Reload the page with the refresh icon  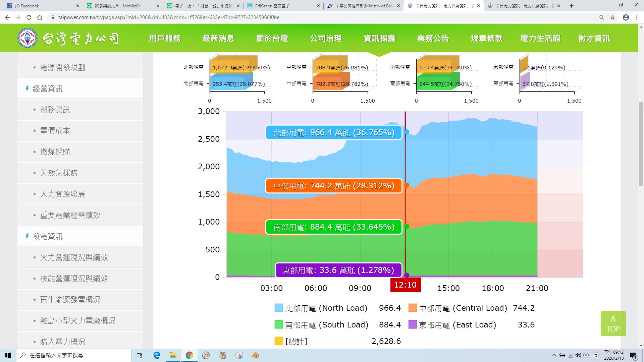pyautogui.click(x=29, y=17)
